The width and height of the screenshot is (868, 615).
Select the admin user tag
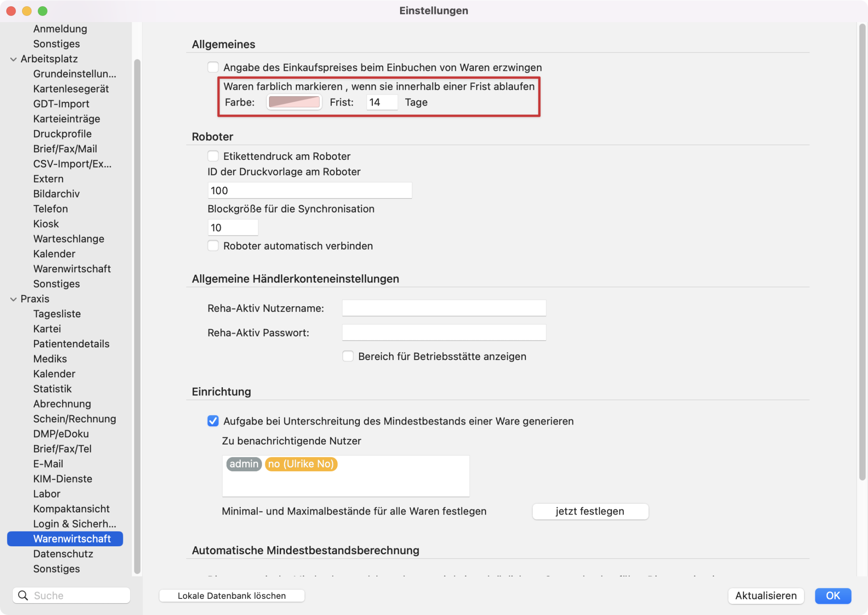pyautogui.click(x=244, y=464)
